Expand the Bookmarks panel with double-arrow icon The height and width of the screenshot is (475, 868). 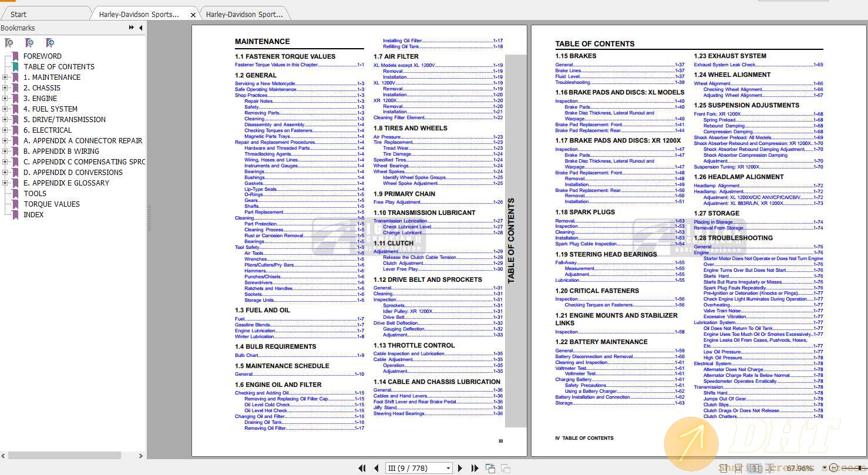point(132,28)
